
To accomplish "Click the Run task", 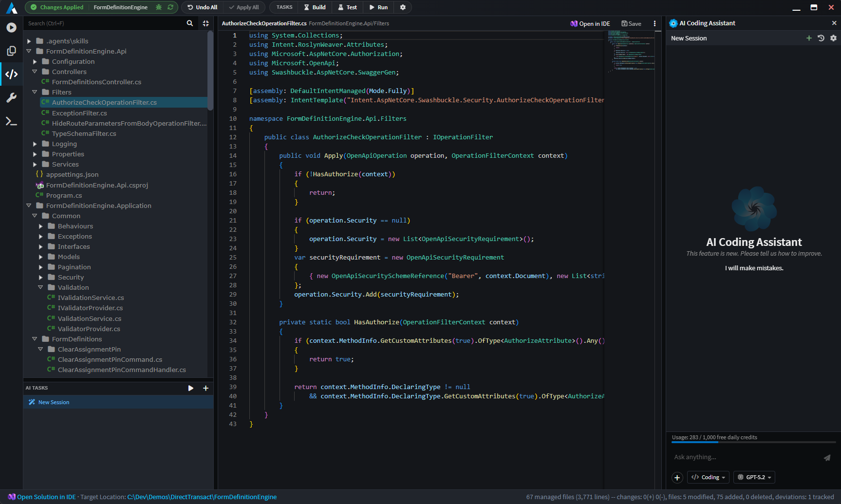I will pos(378,7).
